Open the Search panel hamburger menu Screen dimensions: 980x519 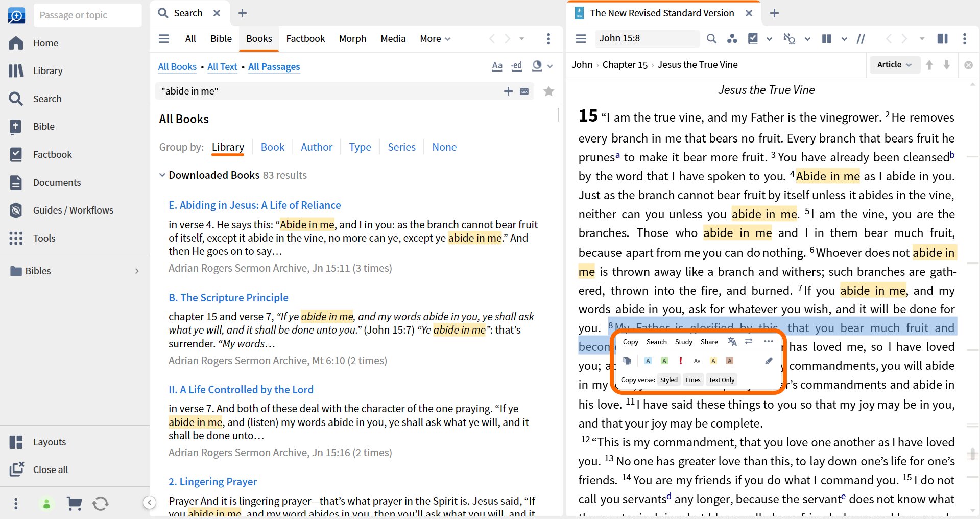point(164,39)
